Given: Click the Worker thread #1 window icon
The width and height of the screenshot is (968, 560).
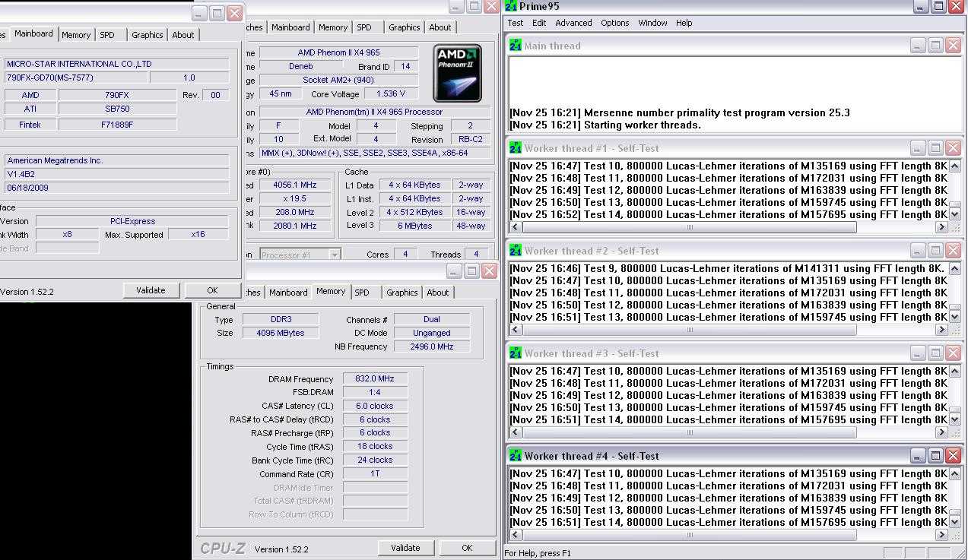Looking at the screenshot, I should point(516,148).
